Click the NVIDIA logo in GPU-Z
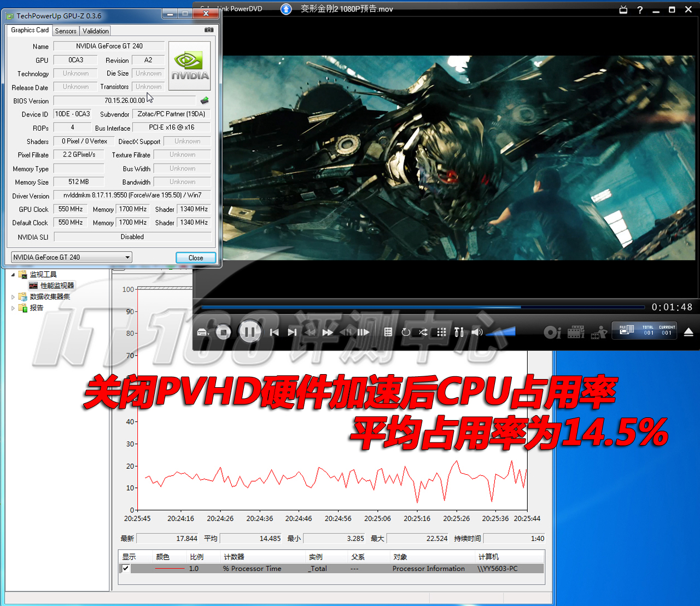Screen dimensions: 700x606 [189, 66]
